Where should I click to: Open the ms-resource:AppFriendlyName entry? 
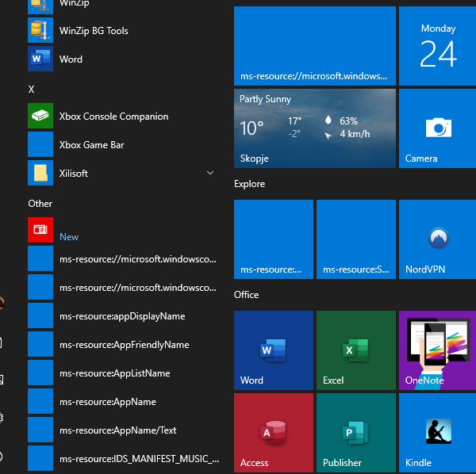[121, 344]
